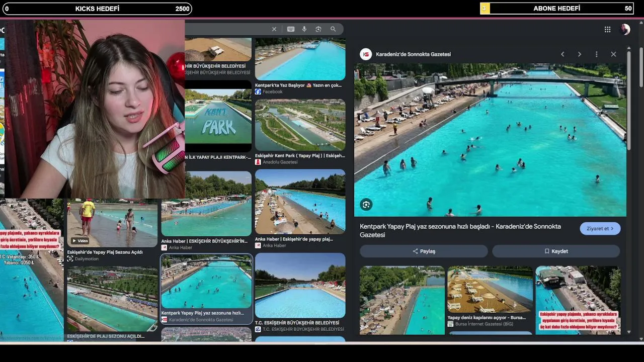The height and width of the screenshot is (362, 644).
Task: Open the large Kentpark pool preview image
Action: 490,140
